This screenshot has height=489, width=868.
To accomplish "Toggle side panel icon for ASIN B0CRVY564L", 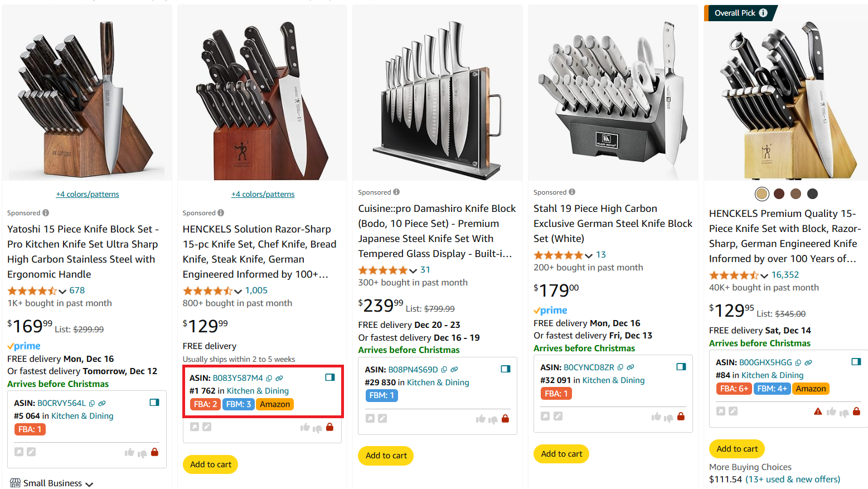I will [154, 403].
